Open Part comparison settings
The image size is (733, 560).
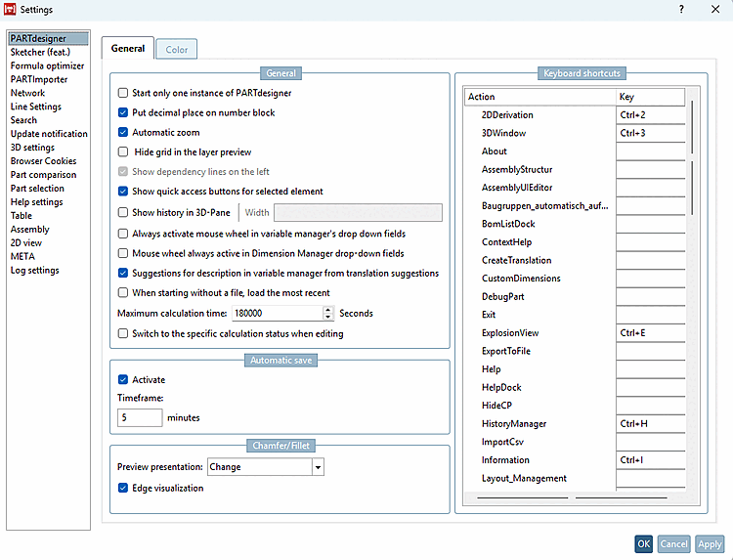pyautogui.click(x=43, y=175)
